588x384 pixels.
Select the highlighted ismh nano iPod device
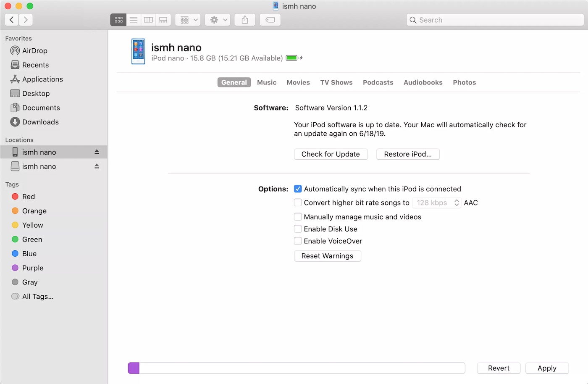click(x=54, y=152)
